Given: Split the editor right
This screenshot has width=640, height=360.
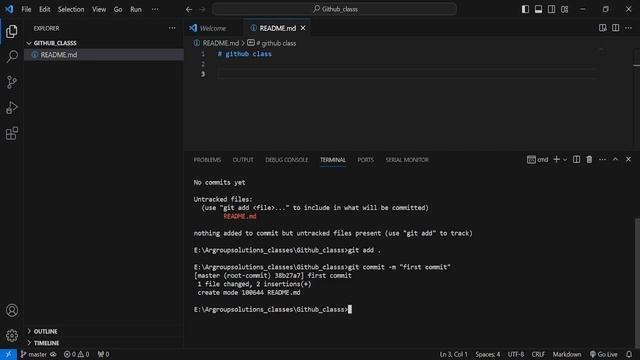Looking at the screenshot, I should [x=616, y=28].
